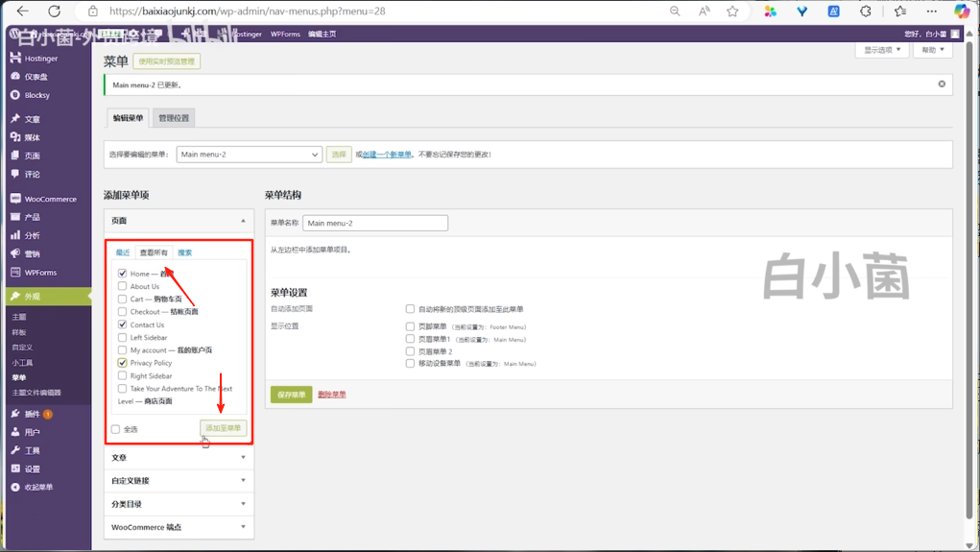980x552 pixels.
Task: Check the About Us page checkbox
Action: [123, 286]
